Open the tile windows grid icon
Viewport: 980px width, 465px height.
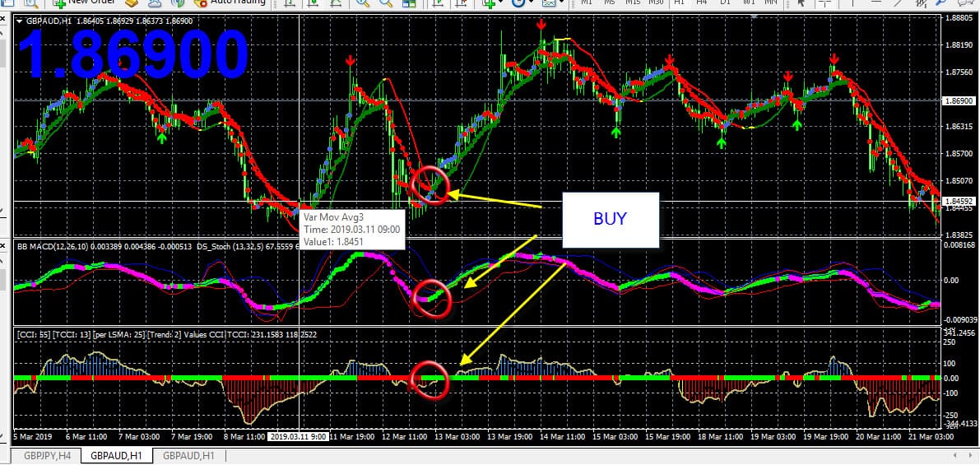[409, 3]
